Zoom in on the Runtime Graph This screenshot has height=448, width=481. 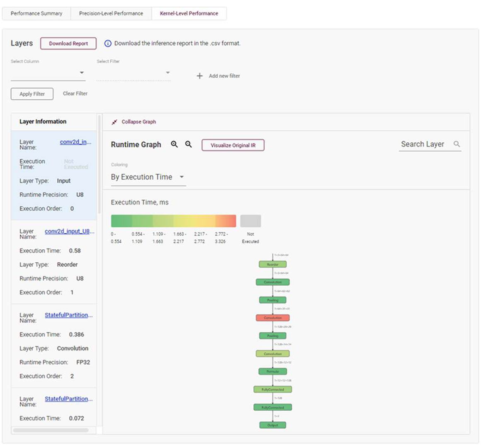175,144
